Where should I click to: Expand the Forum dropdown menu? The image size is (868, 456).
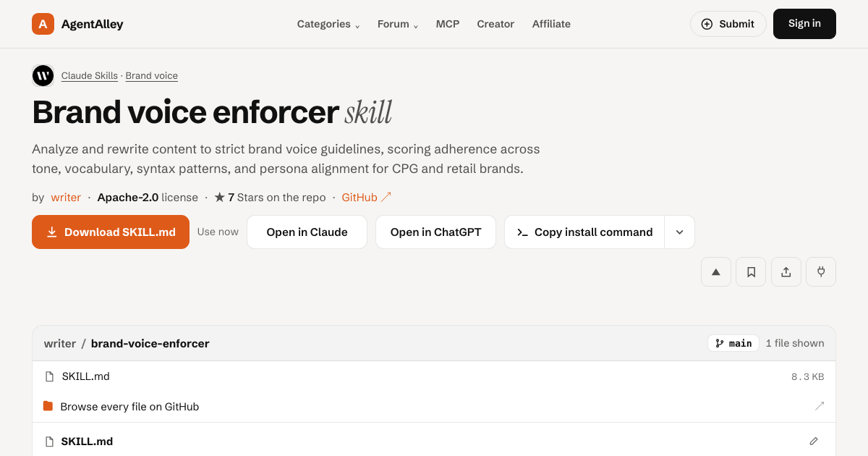(x=398, y=24)
